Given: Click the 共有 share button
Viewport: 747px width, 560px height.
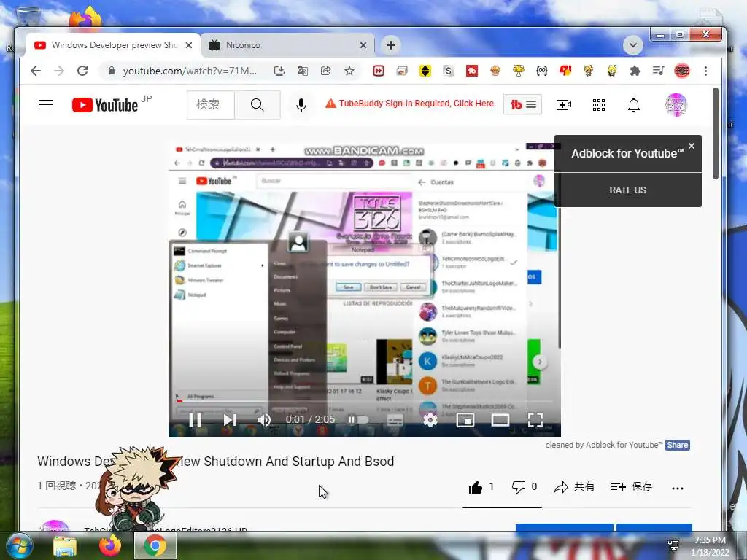Looking at the screenshot, I should tap(574, 486).
